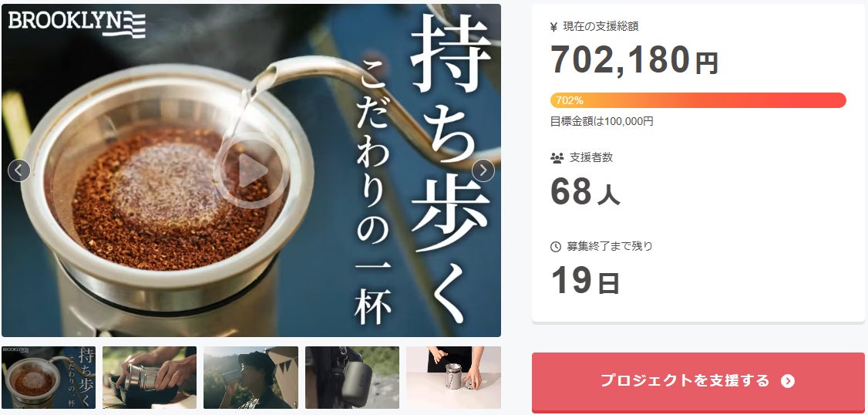The width and height of the screenshot is (868, 415).
Task: Click the 19日 remaining days text
Action: pos(585,280)
